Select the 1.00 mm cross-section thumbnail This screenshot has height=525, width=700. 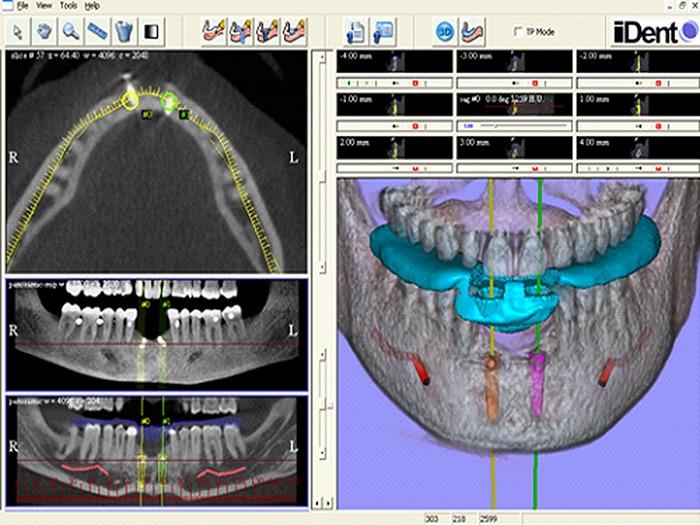(638, 104)
